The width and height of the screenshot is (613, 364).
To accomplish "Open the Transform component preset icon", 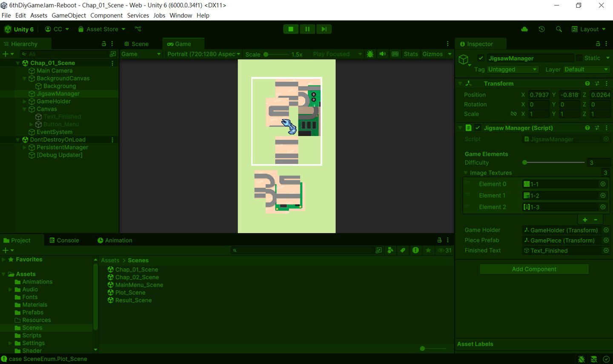I will [x=597, y=83].
